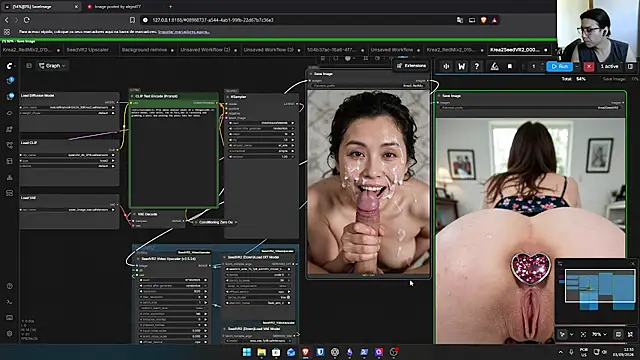The image size is (640, 360).
Task: Expand the collapsed Conditioning Zero Out node
Action: (x=196, y=222)
